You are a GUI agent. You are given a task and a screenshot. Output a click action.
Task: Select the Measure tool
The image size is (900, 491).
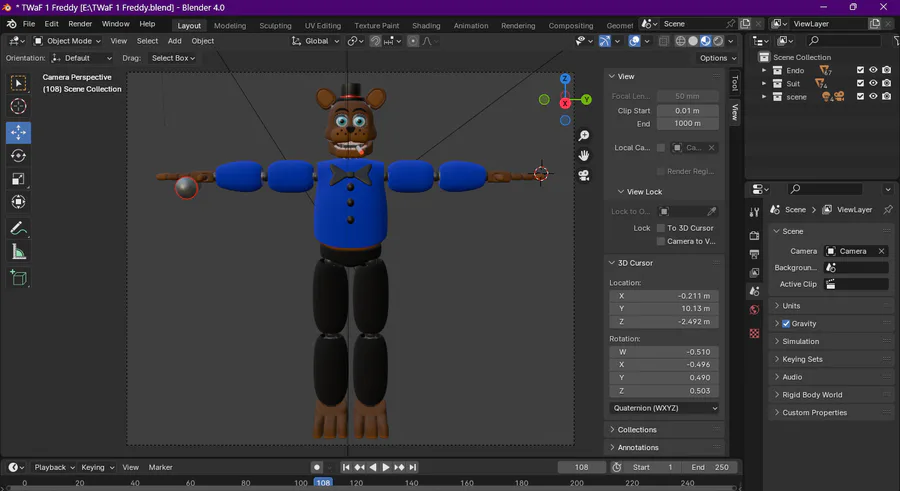[x=18, y=252]
